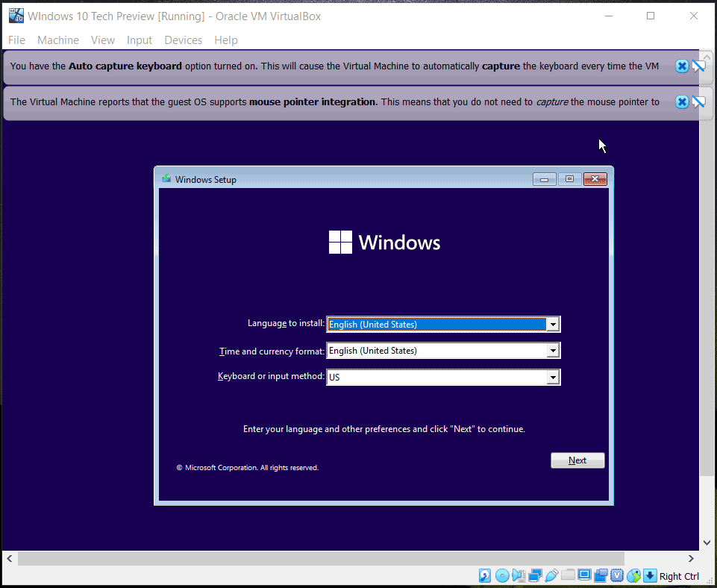This screenshot has height=588, width=717.
Task: Open the Help menu
Action: pyautogui.click(x=226, y=40)
